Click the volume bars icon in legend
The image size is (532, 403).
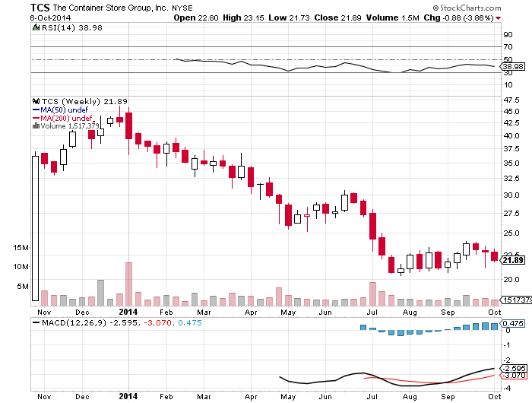pyautogui.click(x=36, y=126)
